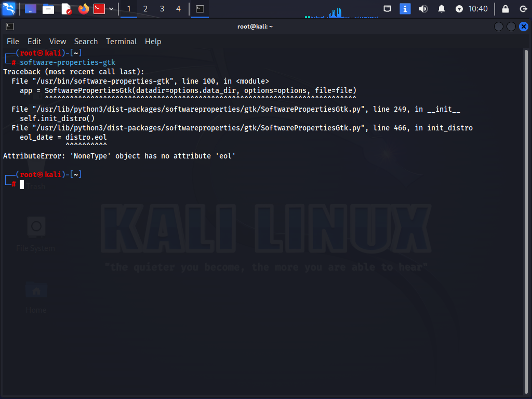Click the 'self.init_distro()' line
The height and width of the screenshot is (399, 532).
[57, 119]
